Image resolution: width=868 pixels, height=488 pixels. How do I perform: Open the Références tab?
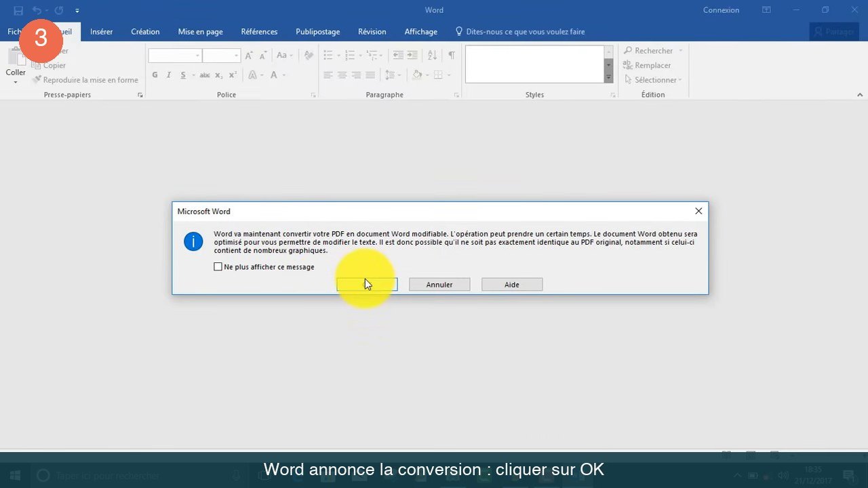pyautogui.click(x=259, y=32)
